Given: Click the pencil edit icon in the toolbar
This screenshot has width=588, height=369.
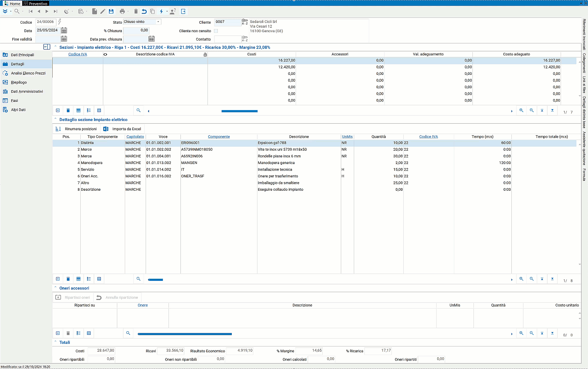Looking at the screenshot, I should pyautogui.click(x=103, y=11).
